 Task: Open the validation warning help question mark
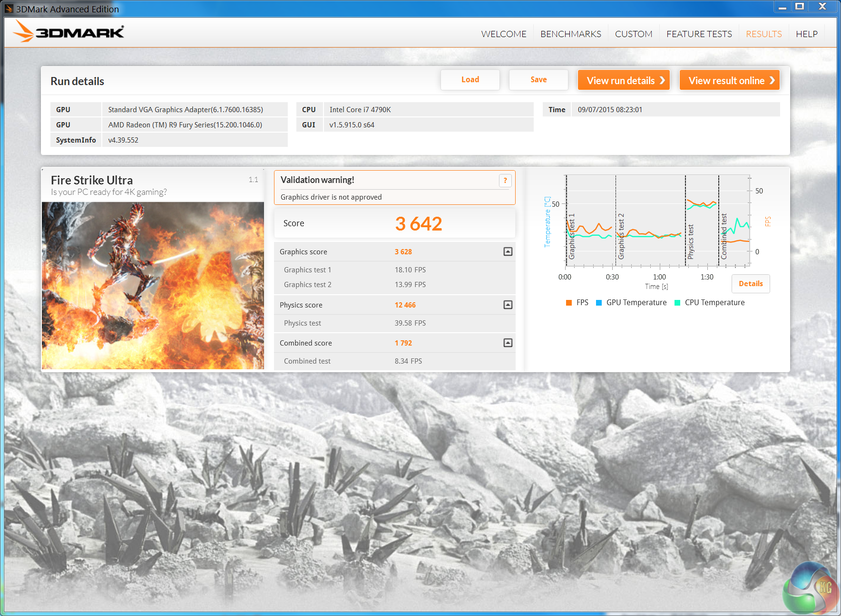[x=505, y=181]
